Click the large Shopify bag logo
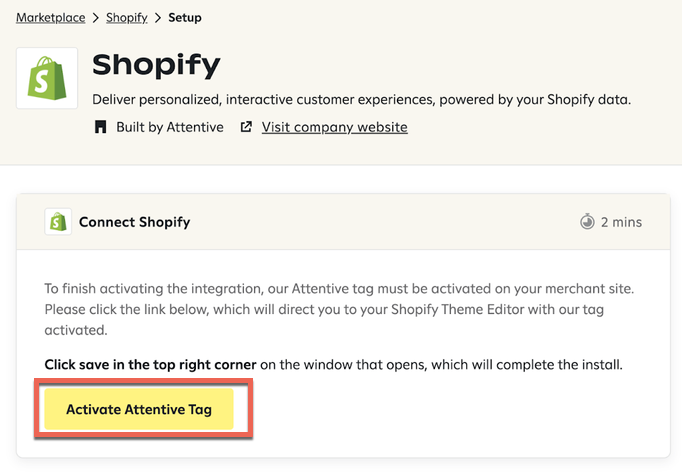Viewport: 682px width, 472px height. point(47,78)
